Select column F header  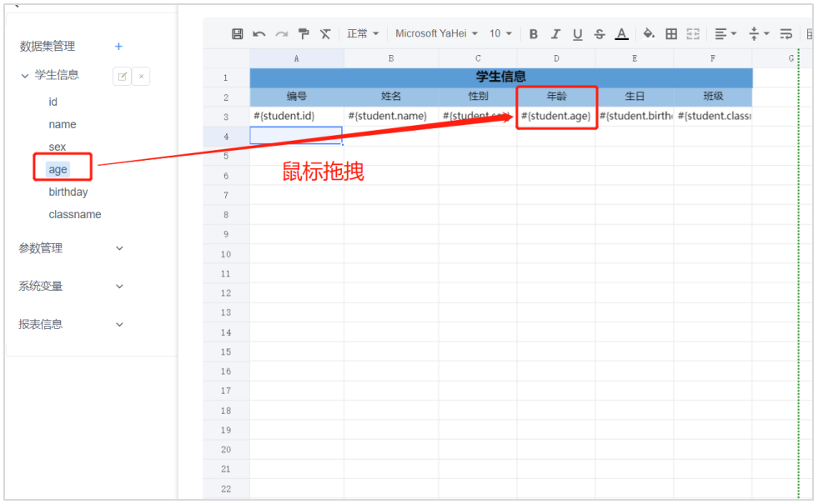click(x=713, y=58)
